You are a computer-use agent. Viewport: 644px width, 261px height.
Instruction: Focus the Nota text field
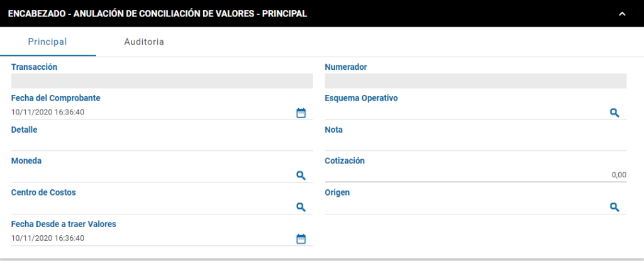pos(475,143)
